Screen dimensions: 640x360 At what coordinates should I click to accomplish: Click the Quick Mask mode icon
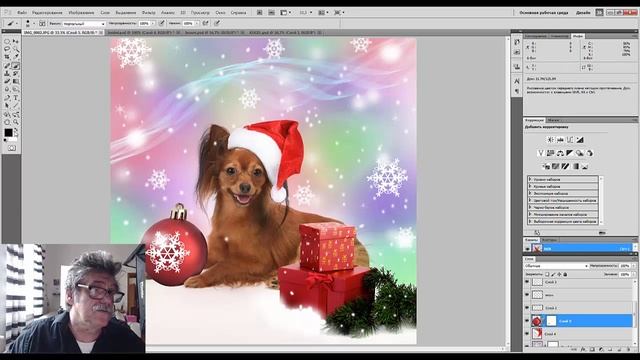(12, 148)
